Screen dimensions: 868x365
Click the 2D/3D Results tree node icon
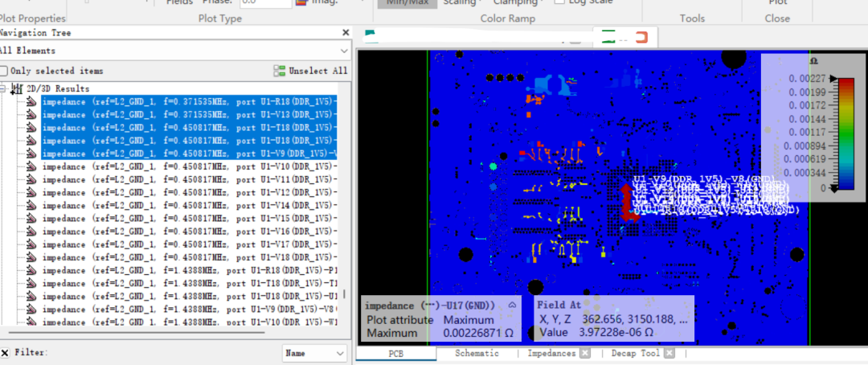(x=16, y=88)
